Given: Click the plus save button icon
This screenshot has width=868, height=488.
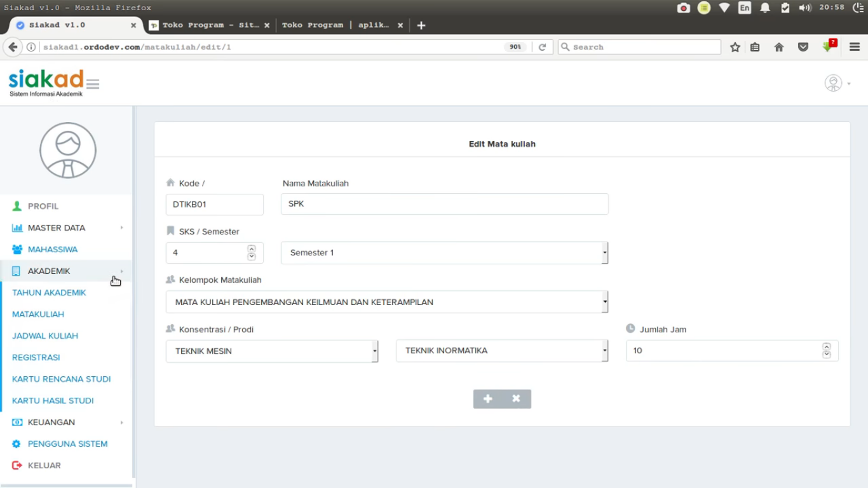Looking at the screenshot, I should pos(487,399).
